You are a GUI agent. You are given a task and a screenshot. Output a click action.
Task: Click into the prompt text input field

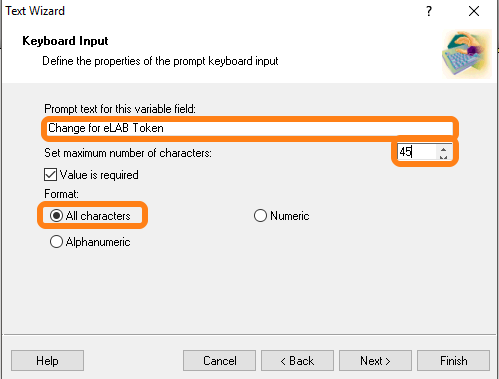click(x=250, y=128)
